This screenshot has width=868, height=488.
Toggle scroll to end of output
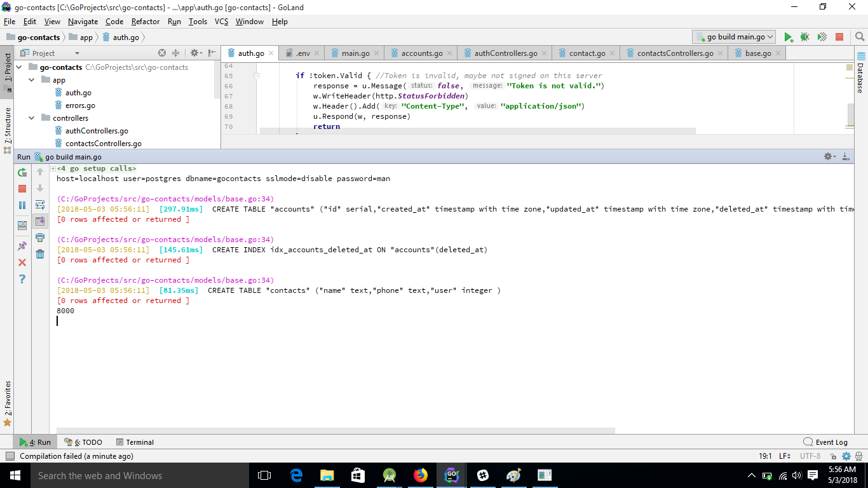pyautogui.click(x=40, y=221)
